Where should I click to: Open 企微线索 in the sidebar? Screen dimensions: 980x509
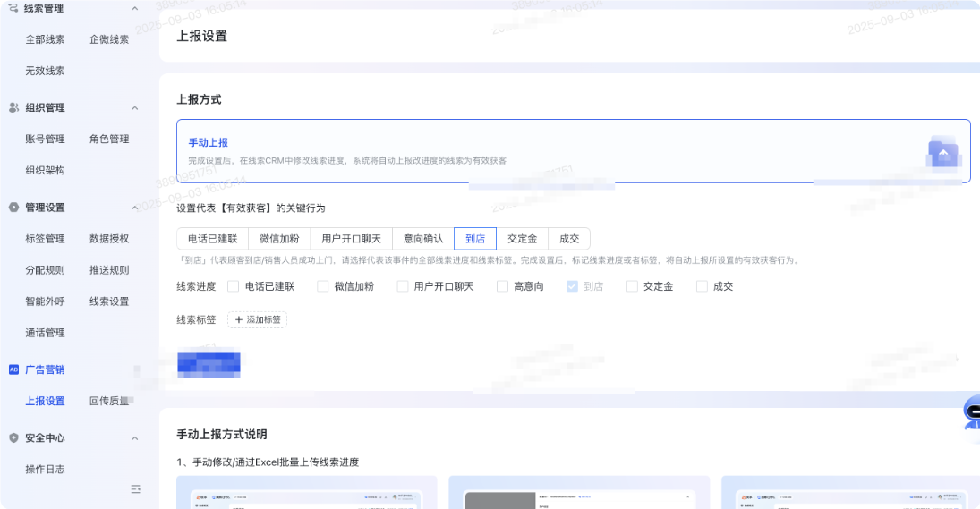click(x=109, y=39)
